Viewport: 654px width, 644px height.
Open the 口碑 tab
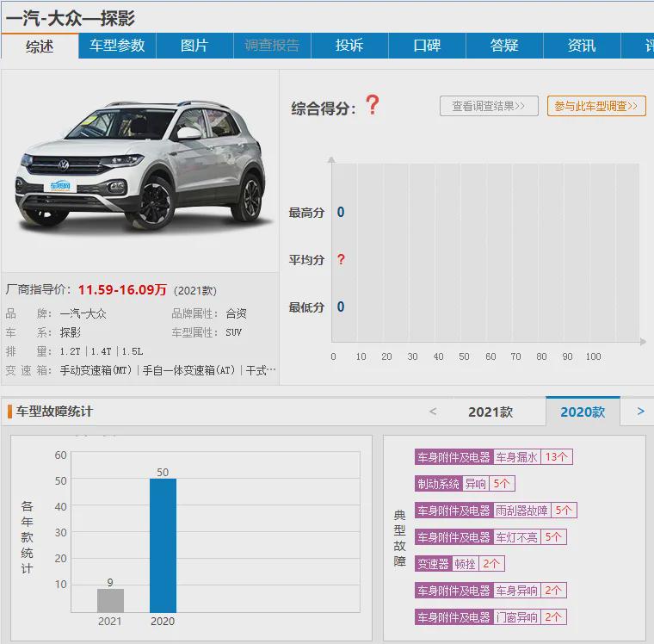click(427, 46)
